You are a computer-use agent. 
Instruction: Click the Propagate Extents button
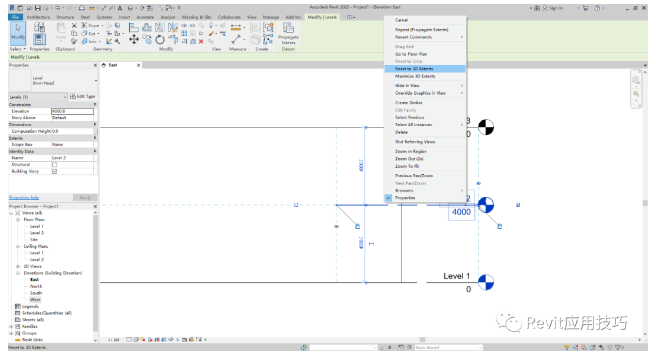(288, 33)
